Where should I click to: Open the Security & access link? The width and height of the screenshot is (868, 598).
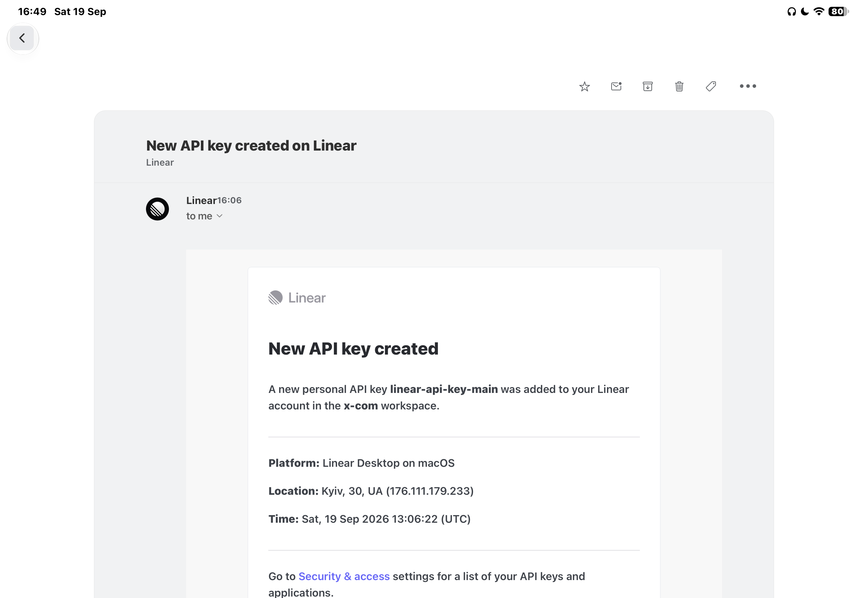coord(344,576)
